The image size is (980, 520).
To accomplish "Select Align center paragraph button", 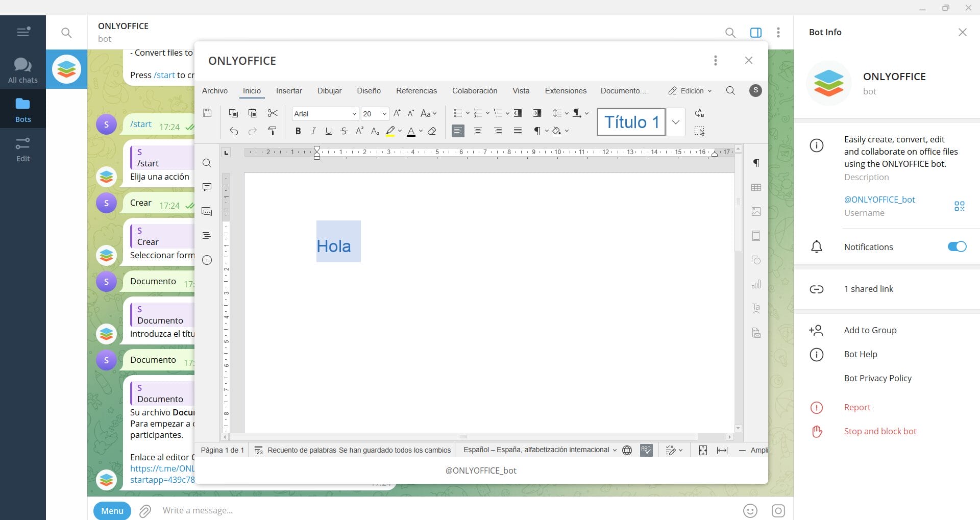I will point(478,131).
